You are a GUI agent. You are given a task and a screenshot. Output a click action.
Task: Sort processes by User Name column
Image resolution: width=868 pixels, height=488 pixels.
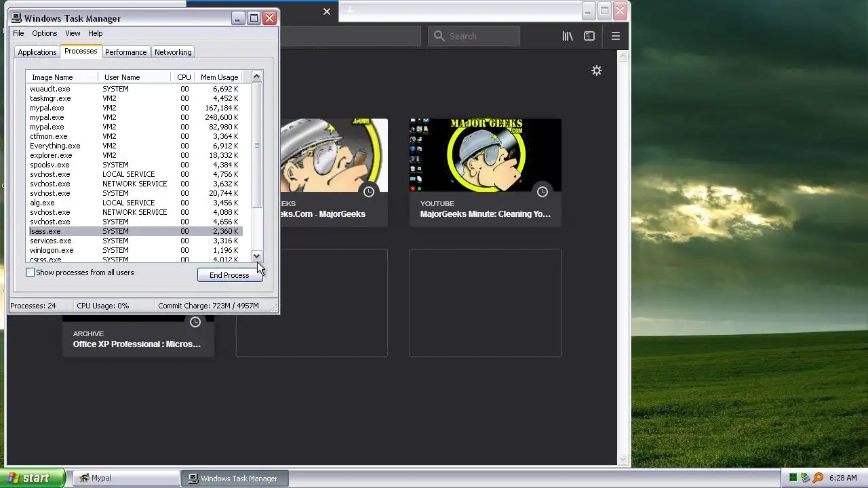[x=134, y=77]
